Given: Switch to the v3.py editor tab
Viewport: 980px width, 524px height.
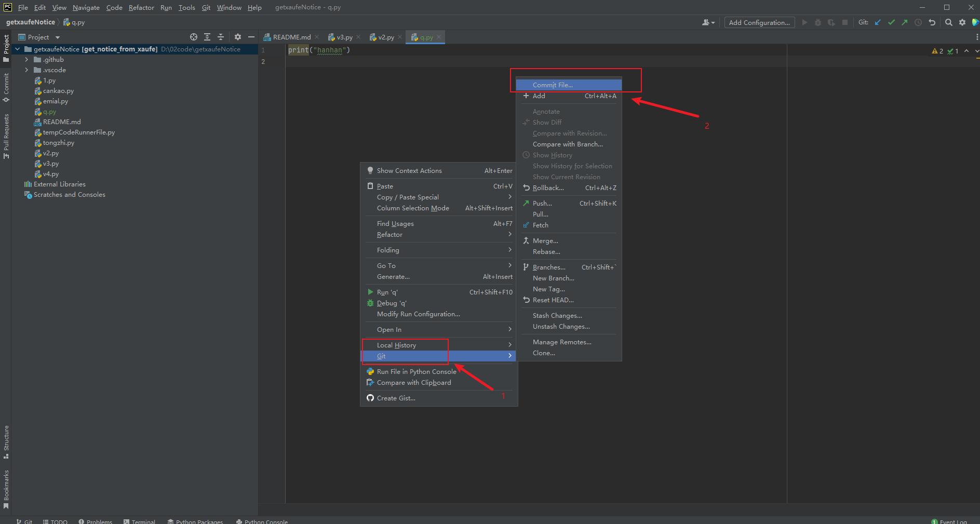Looking at the screenshot, I should (344, 37).
